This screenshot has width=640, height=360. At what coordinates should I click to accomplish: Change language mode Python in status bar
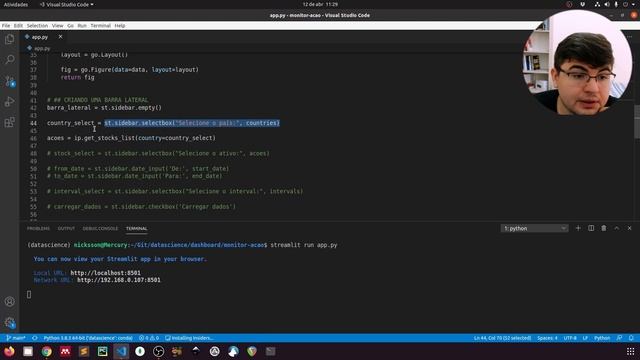point(602,338)
